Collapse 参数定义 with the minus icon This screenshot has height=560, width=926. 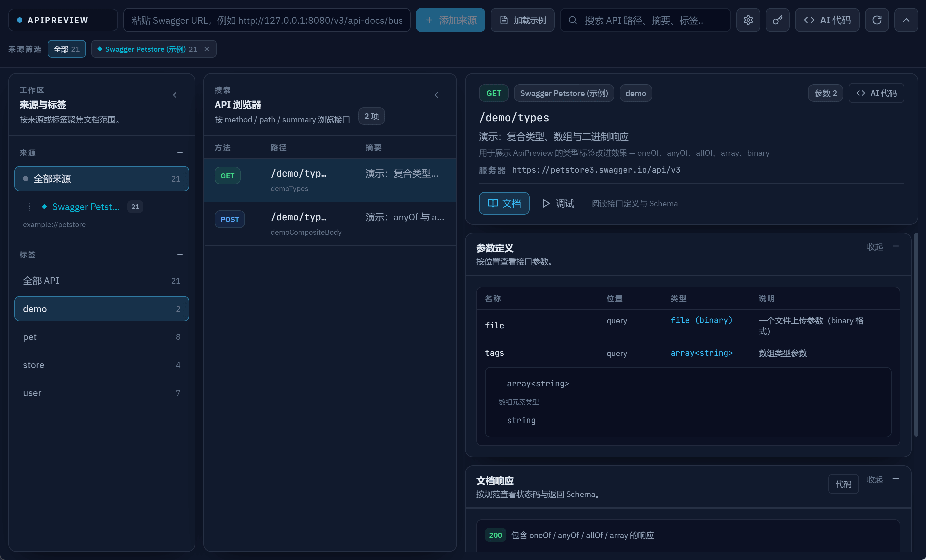[896, 246]
